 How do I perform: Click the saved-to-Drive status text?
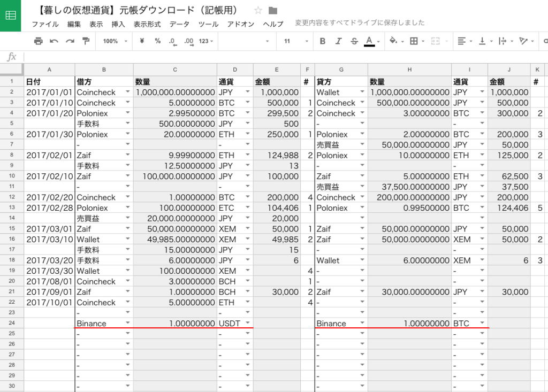tap(360, 22)
